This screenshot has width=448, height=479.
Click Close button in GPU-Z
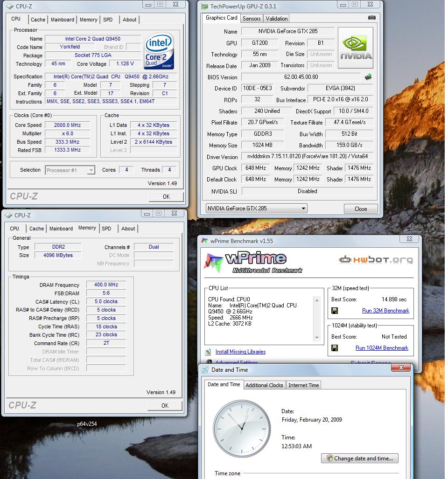(x=361, y=209)
